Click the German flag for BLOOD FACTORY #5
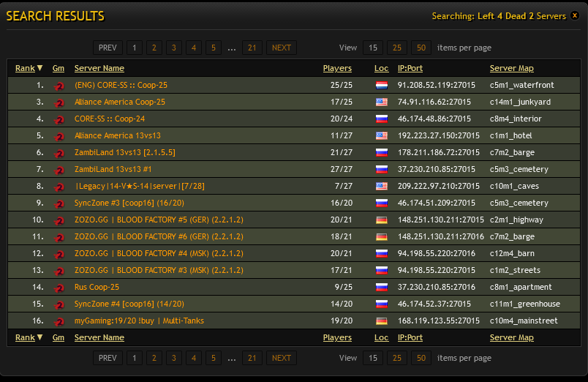588x382 pixels. coord(381,220)
